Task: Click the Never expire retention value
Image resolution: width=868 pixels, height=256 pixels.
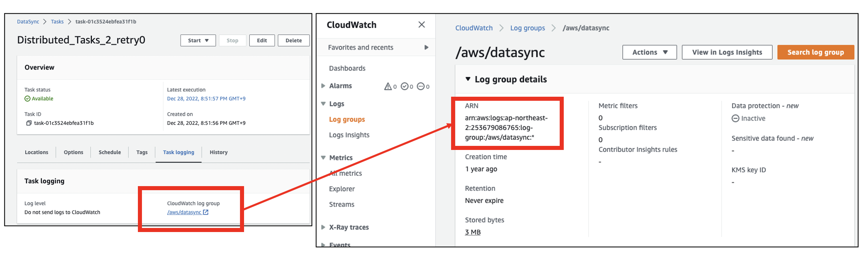Action: [484, 201]
